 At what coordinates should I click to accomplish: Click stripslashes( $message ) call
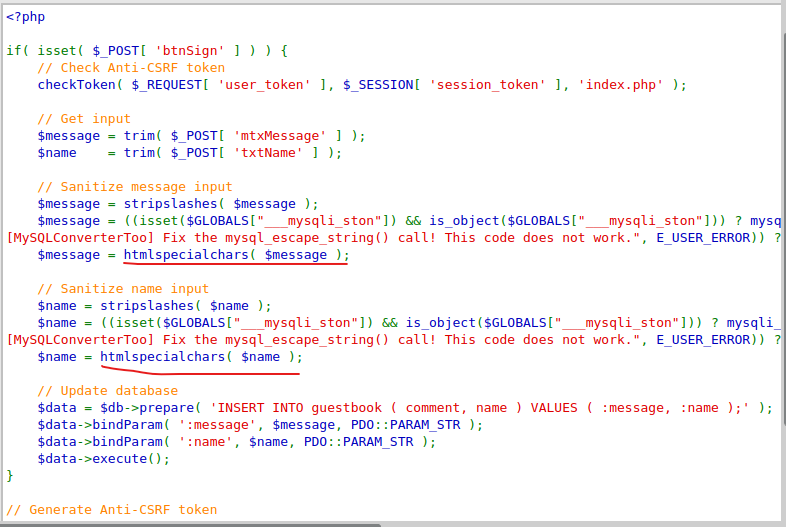pos(221,204)
